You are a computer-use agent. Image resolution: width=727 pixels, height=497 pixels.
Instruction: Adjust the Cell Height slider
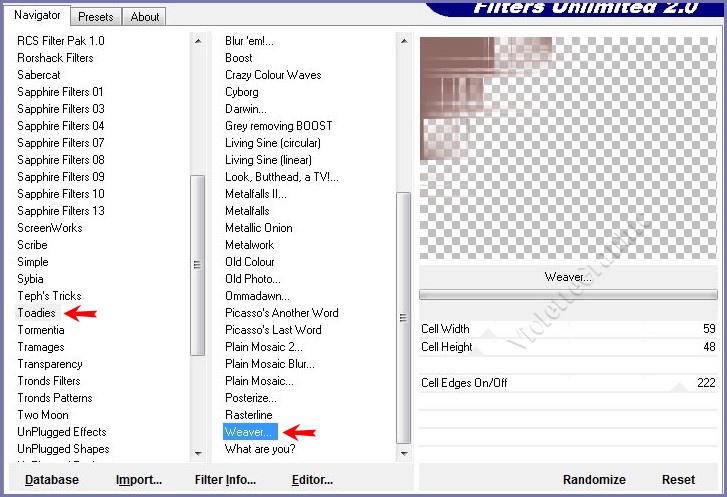[x=568, y=347]
